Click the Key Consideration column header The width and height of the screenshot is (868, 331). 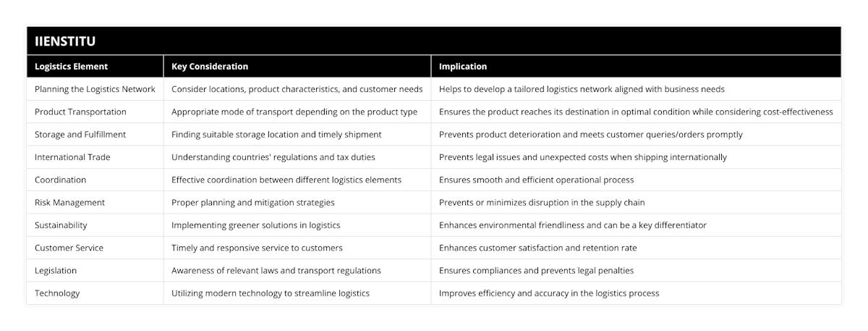[x=210, y=67]
